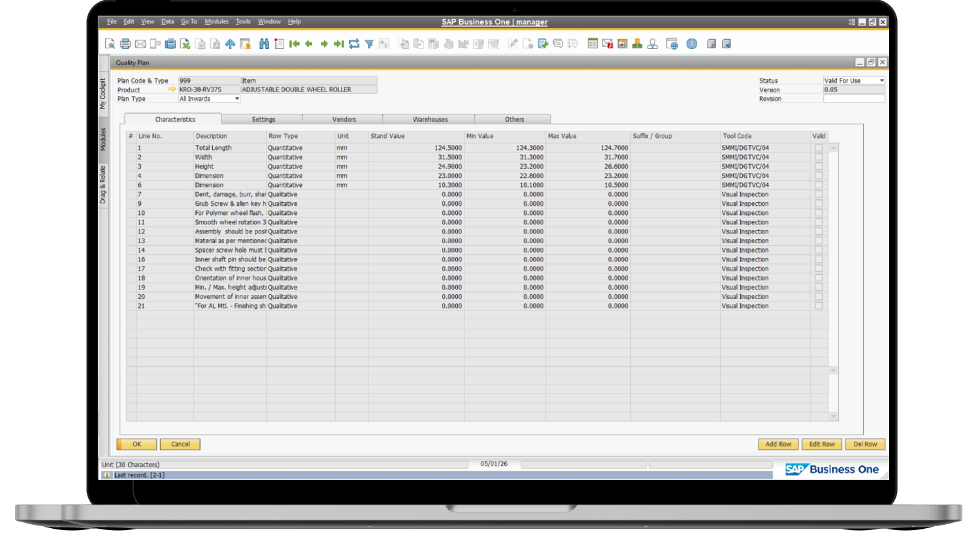This screenshot has height=536, width=980.
Task: Go to first data record arrow
Action: click(x=295, y=44)
